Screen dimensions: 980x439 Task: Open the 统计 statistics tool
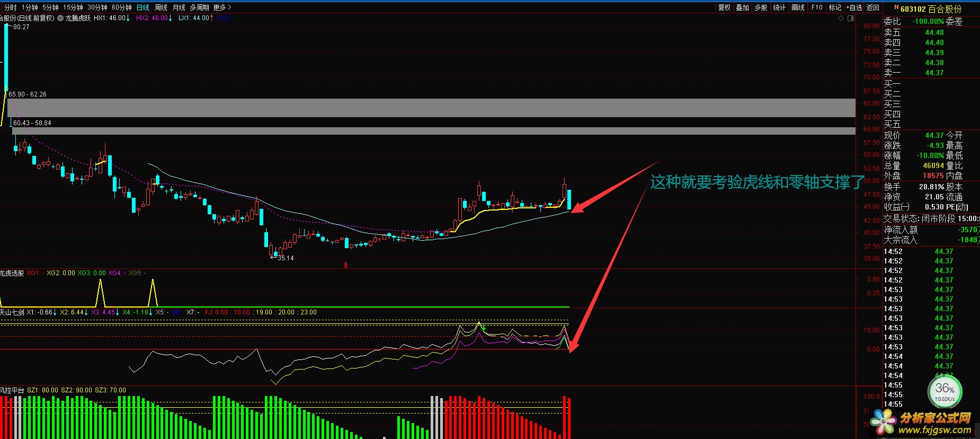pos(780,7)
